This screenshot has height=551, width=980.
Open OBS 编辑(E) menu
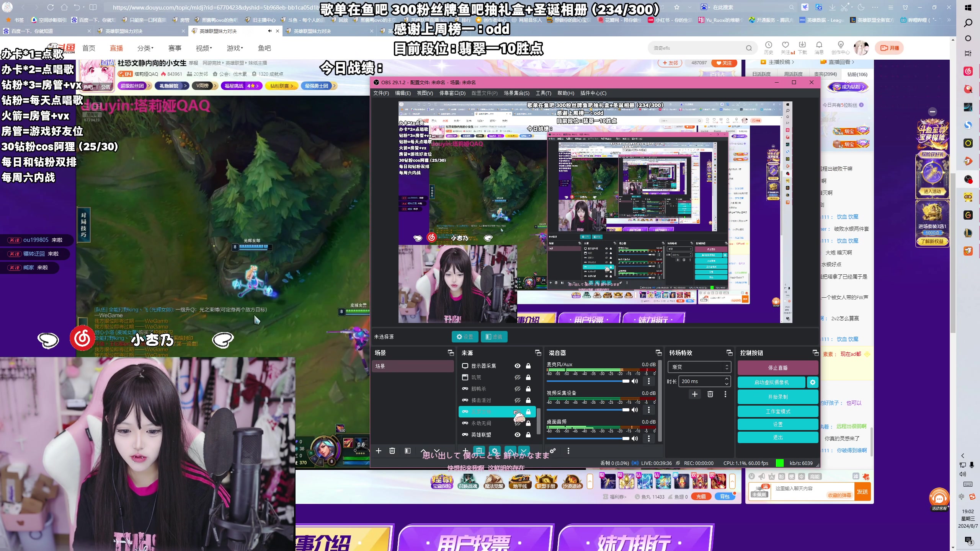click(x=403, y=93)
